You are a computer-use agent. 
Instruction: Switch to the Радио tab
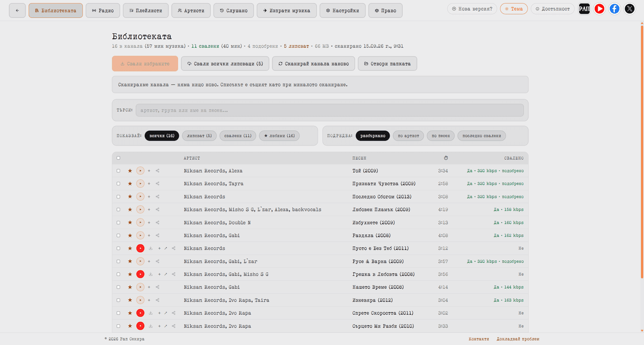point(103,10)
